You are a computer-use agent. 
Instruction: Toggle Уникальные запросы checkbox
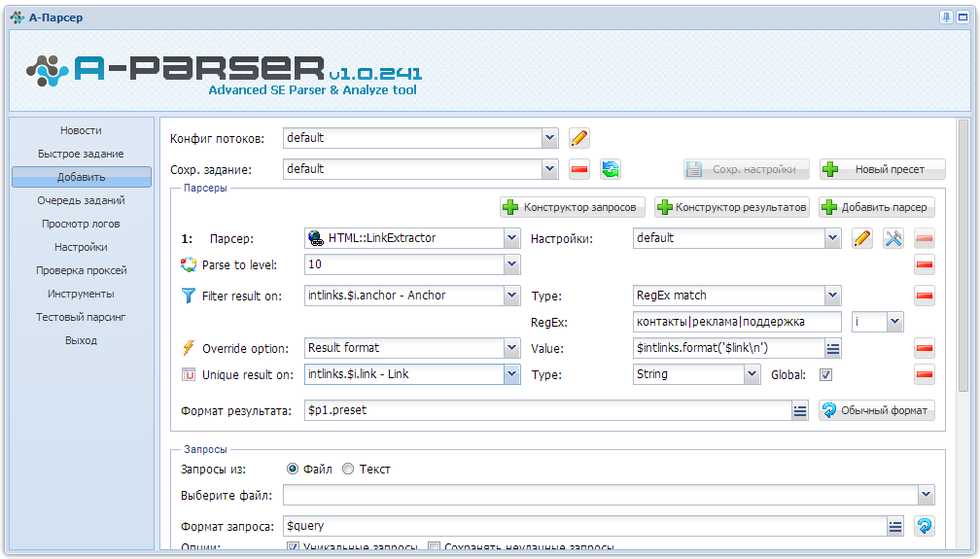293,547
